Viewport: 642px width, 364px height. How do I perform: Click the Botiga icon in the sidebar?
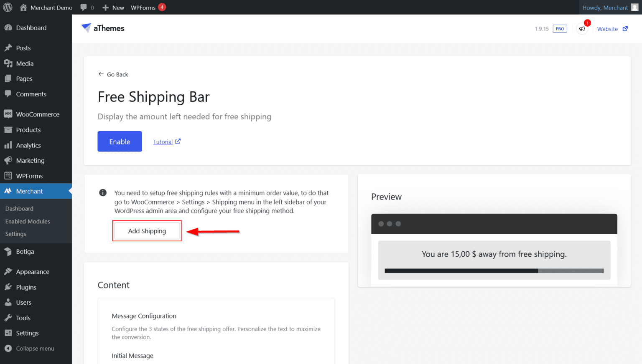[8, 251]
